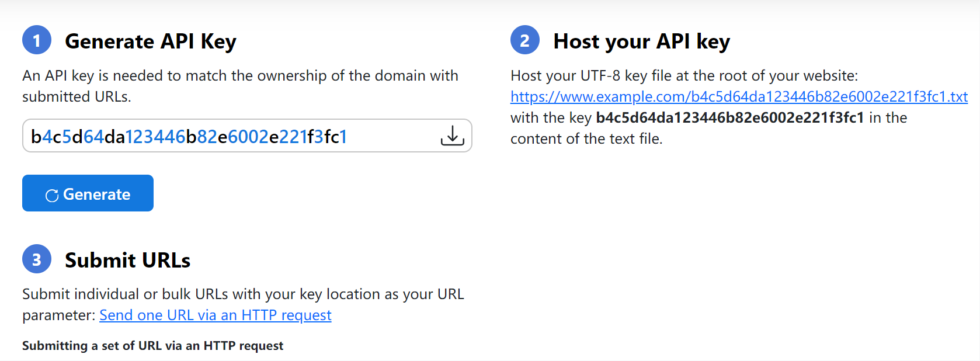Viewport: 980px width, 361px height.
Task: Click the download icon in the API key field
Action: 452,136
